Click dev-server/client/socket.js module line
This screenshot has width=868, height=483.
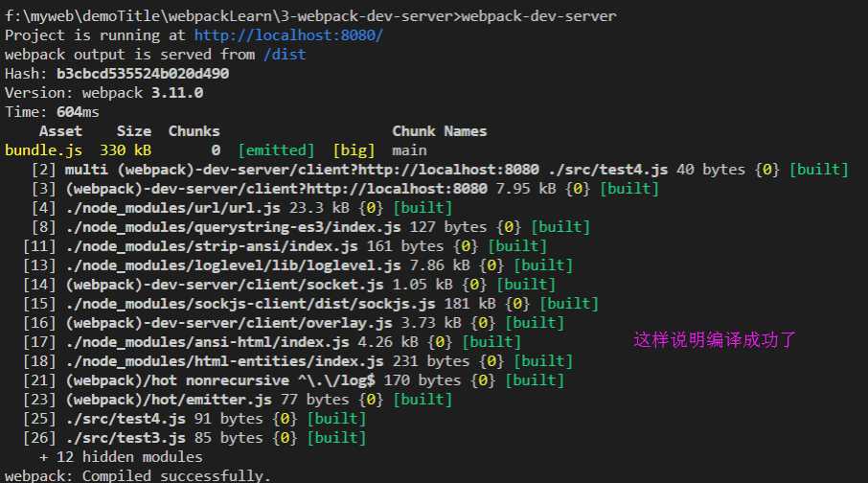pyautogui.click(x=289, y=285)
